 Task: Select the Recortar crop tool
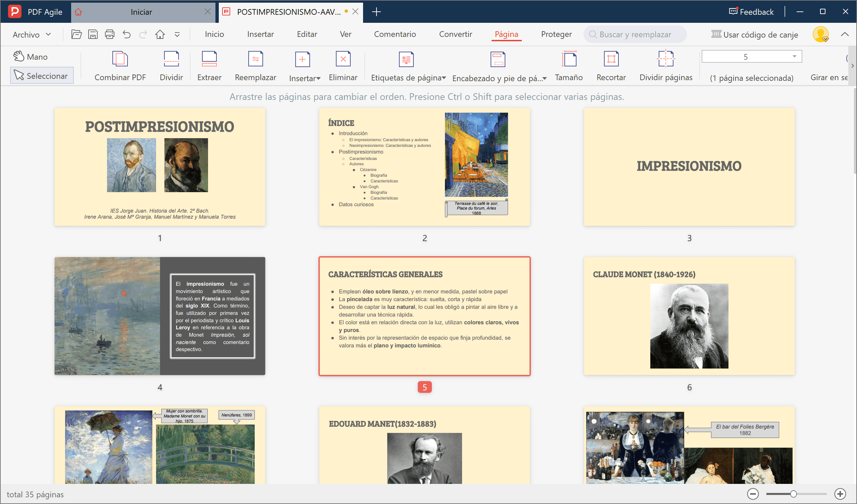(611, 66)
